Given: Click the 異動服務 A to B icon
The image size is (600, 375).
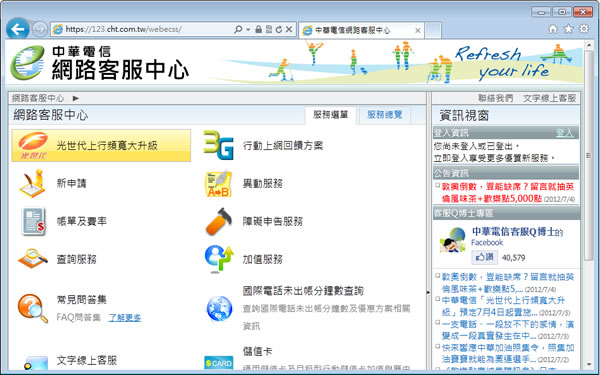Looking at the screenshot, I should click(218, 184).
